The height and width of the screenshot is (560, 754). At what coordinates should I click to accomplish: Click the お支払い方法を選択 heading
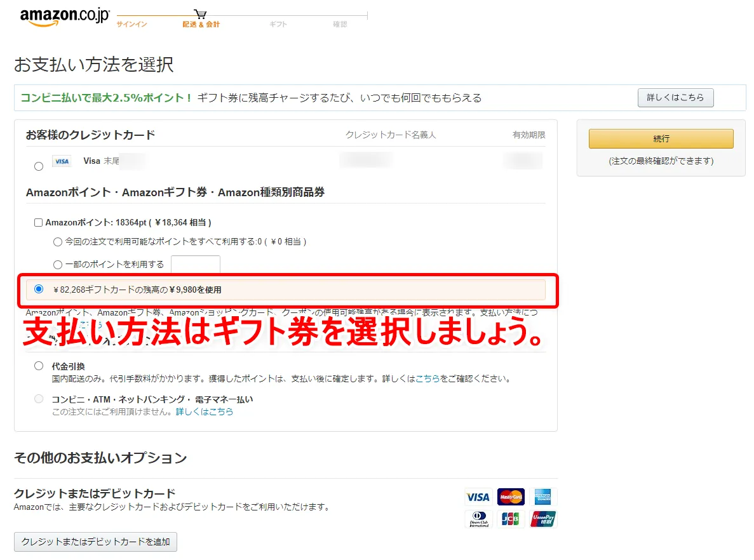[x=94, y=64]
